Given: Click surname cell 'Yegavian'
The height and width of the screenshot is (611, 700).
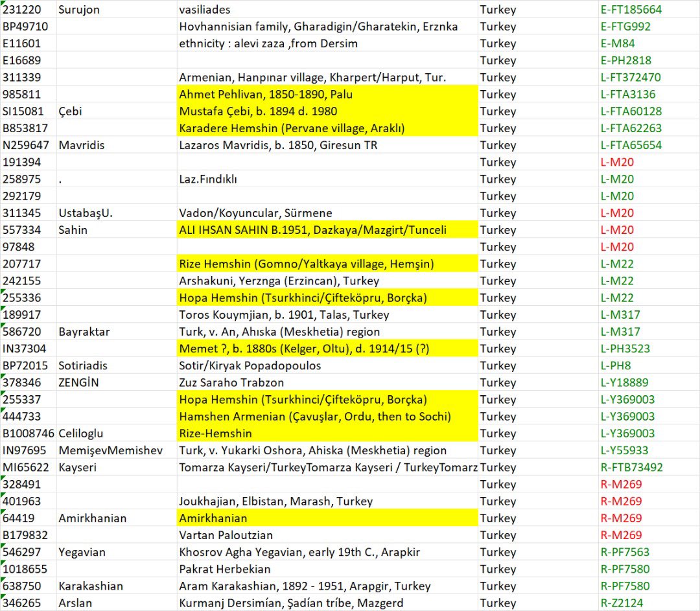Looking at the screenshot, I should [x=117, y=552].
